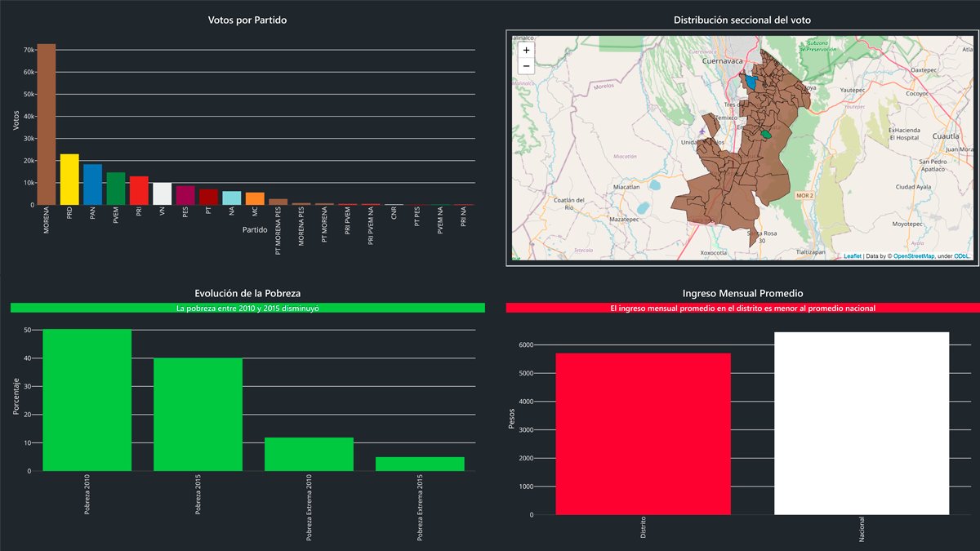Click the white VN vote bar
Image resolution: width=980 pixels, height=551 pixels.
coord(163,193)
